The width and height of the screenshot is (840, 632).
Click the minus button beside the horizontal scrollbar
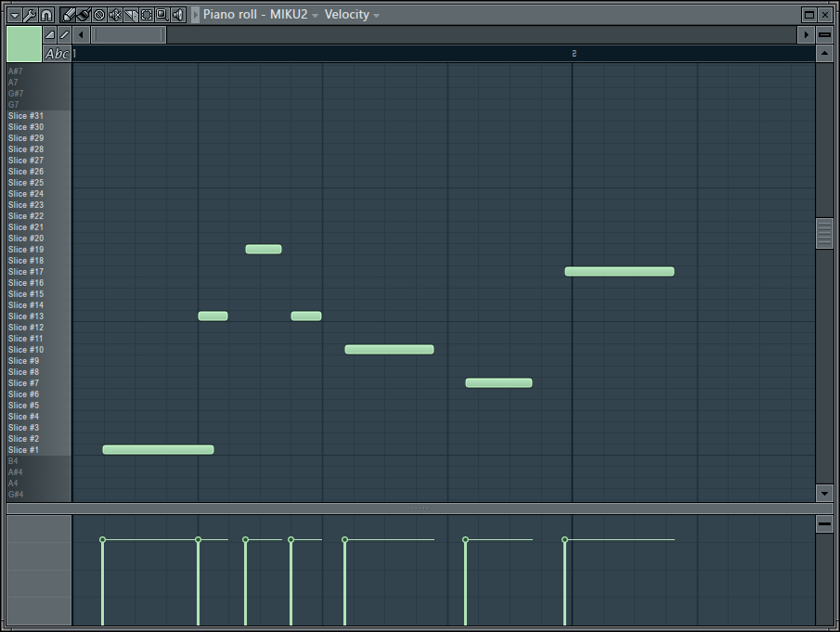pyautogui.click(x=824, y=35)
